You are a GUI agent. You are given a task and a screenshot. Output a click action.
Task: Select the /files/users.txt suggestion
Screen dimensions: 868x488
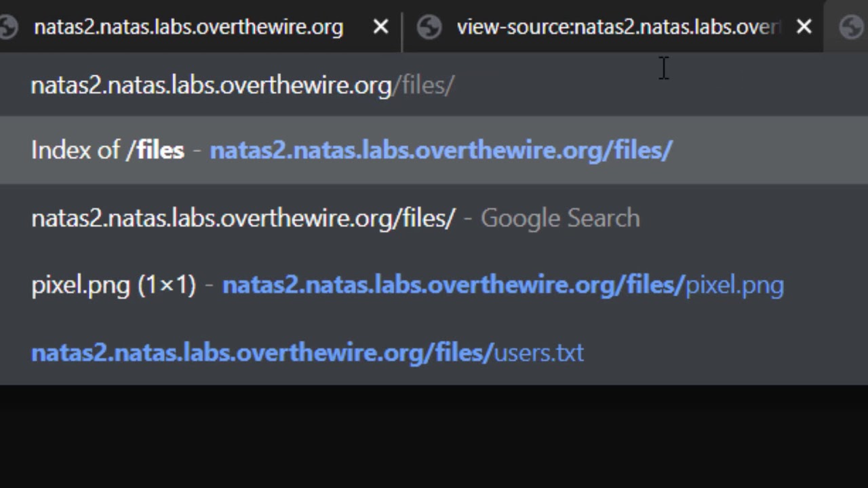click(x=434, y=352)
